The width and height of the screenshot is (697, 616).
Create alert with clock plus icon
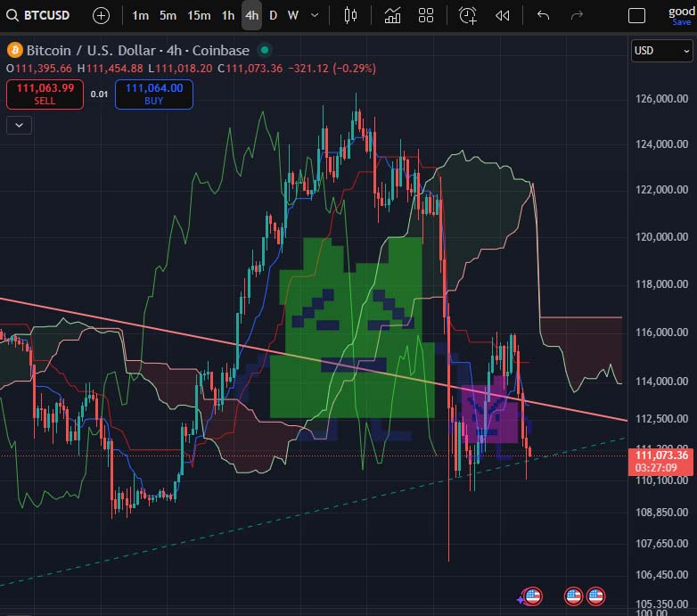[x=468, y=15]
